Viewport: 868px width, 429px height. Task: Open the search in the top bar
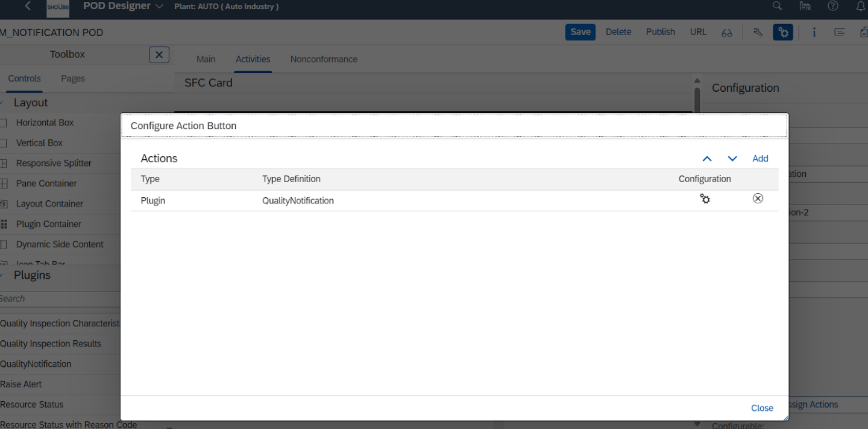pos(777,6)
